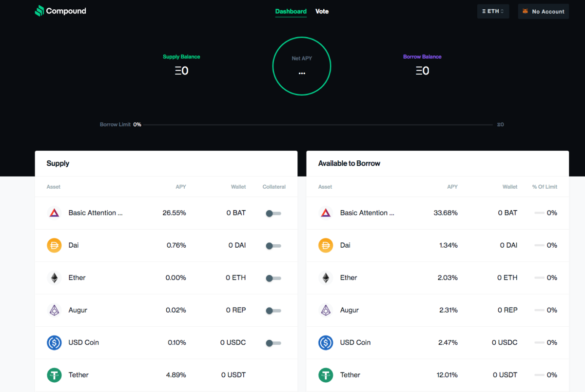Click Dai percent-of-limit bar
The width and height of the screenshot is (585, 392).
[x=539, y=245]
